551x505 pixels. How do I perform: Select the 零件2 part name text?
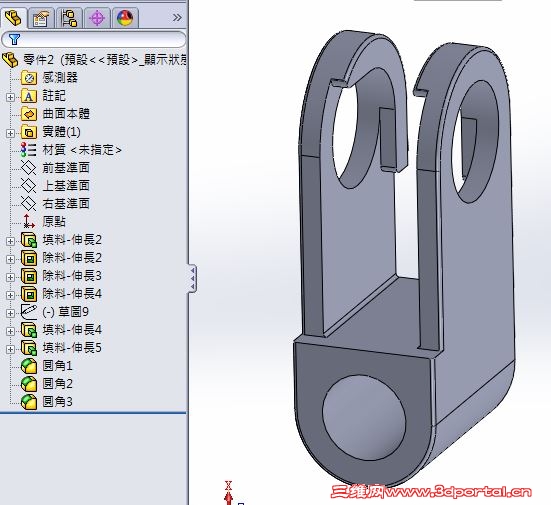pyautogui.click(x=39, y=60)
